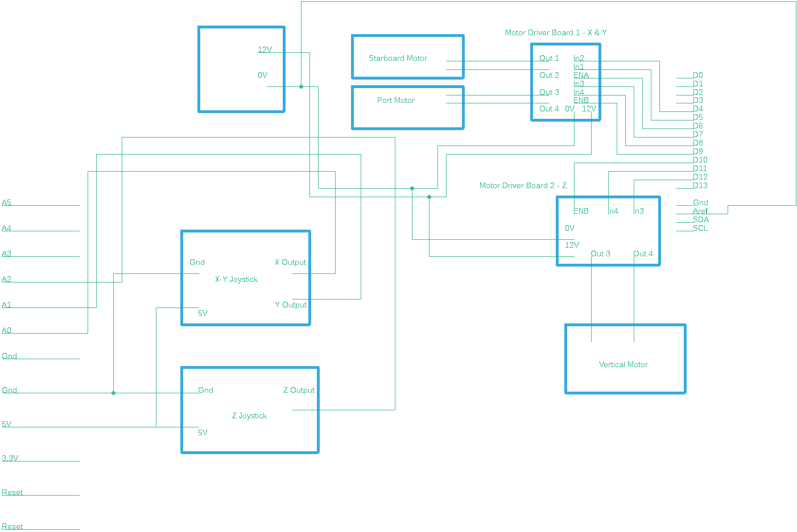Select the Z Joystick component

pos(249,415)
